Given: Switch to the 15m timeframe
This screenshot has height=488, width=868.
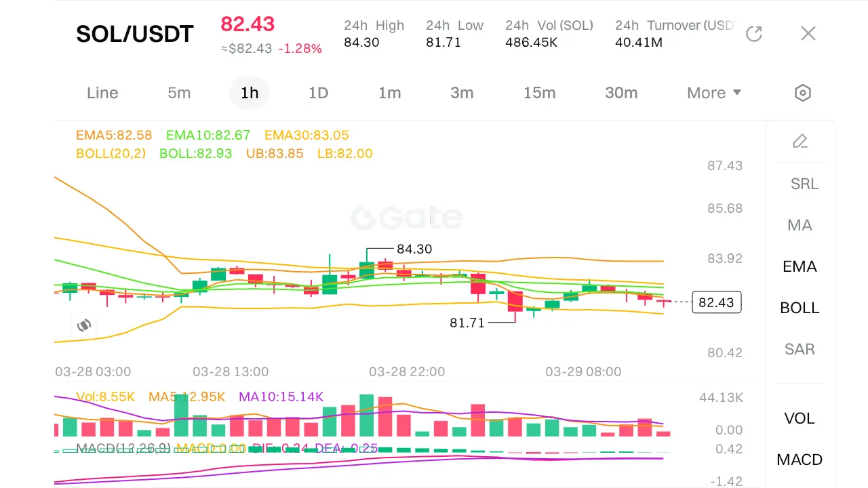Looking at the screenshot, I should pos(540,93).
